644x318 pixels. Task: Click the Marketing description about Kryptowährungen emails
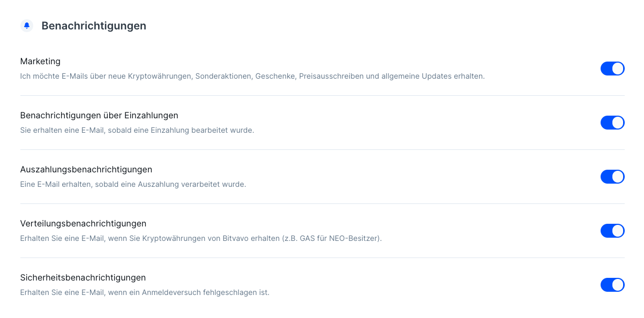[252, 76]
